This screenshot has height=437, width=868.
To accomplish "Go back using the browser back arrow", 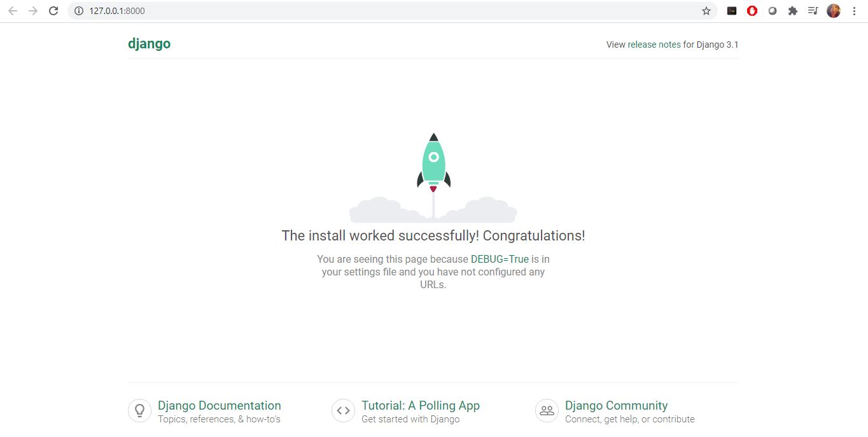I will (x=13, y=11).
